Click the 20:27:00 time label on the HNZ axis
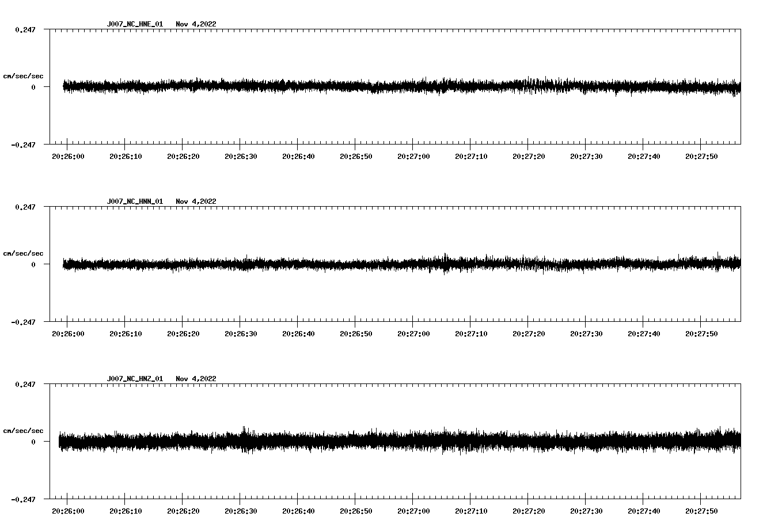782x532 pixels. pyautogui.click(x=413, y=511)
